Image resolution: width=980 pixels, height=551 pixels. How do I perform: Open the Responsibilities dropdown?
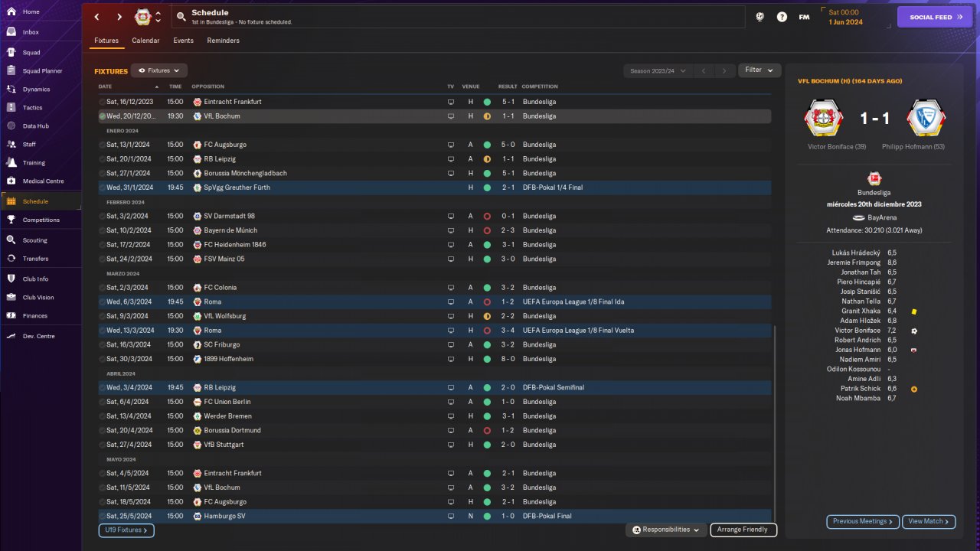(665, 530)
